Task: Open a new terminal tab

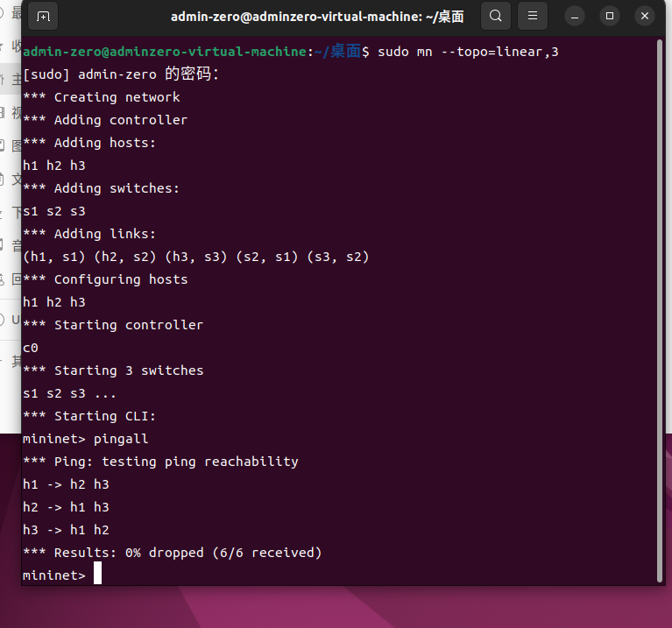Action: pos(43,17)
